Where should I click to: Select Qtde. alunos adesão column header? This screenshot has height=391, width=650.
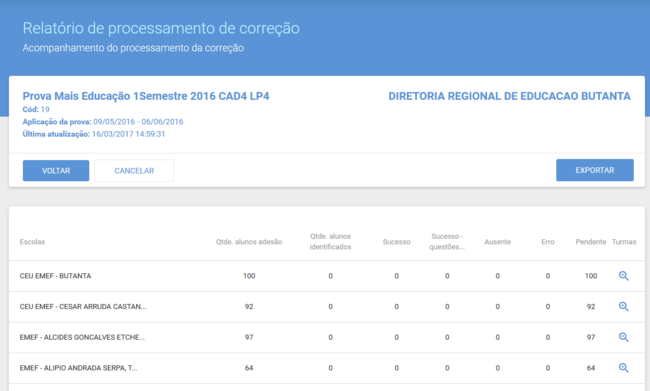click(x=249, y=242)
